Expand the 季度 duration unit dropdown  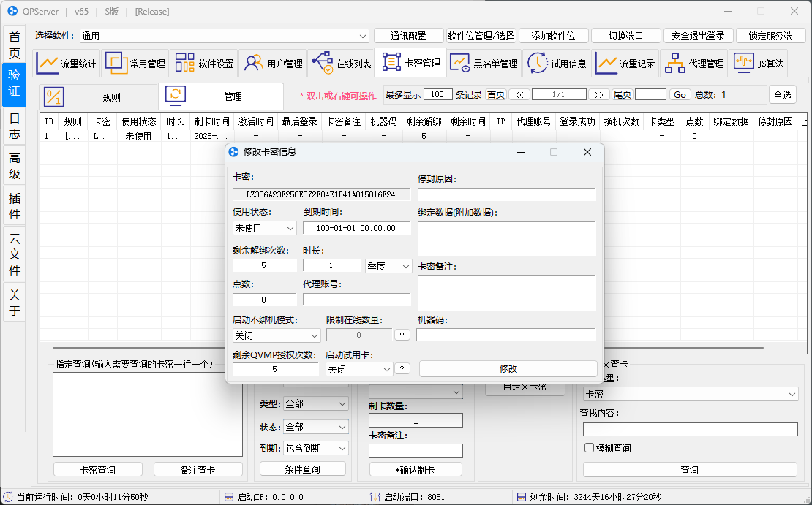[x=388, y=266]
